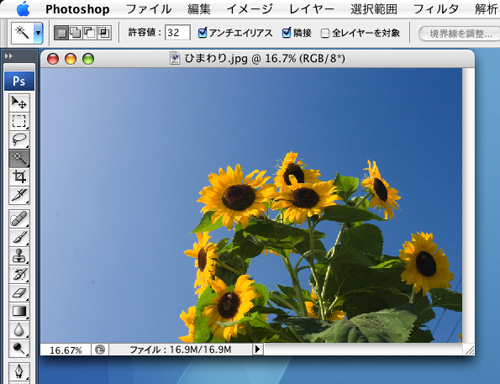
Task: Click the window resize grip corner
Action: pyautogui.click(x=469, y=349)
